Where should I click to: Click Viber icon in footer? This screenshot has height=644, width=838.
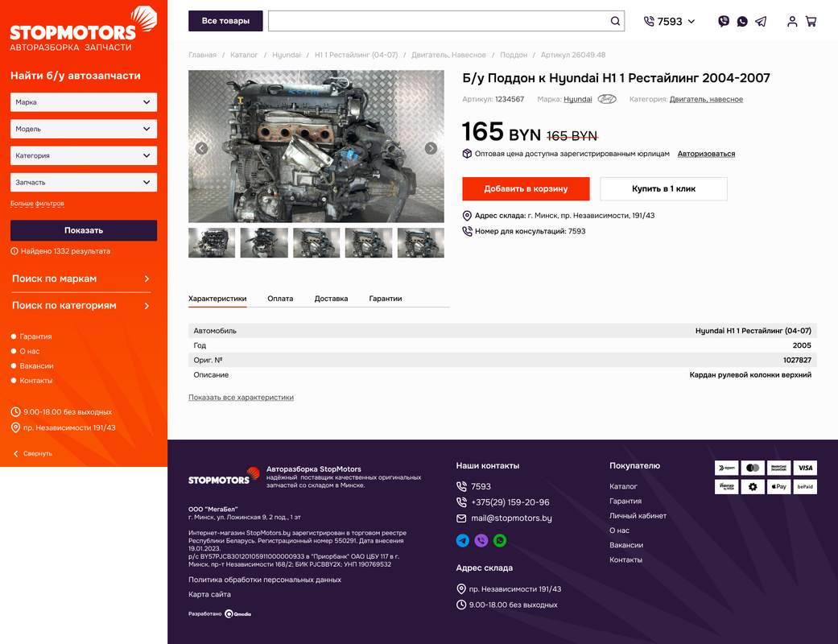tap(481, 540)
